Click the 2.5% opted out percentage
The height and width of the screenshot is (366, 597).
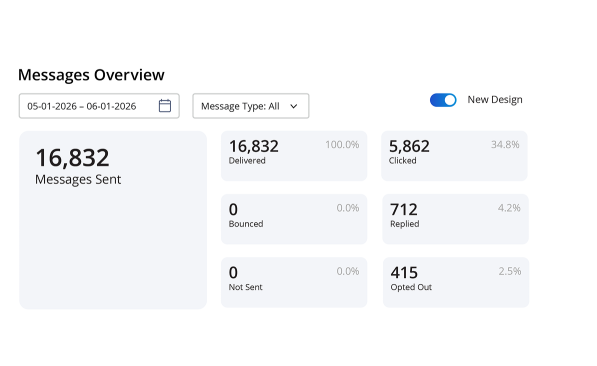point(510,271)
